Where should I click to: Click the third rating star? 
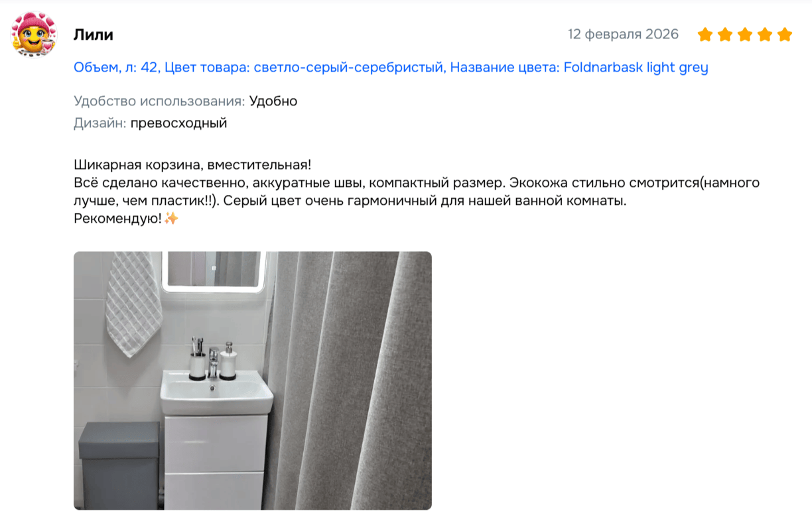pos(744,34)
